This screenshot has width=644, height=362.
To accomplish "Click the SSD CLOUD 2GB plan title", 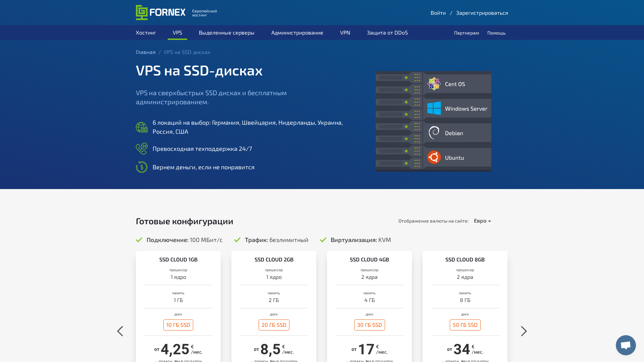I will pos(274,259).
